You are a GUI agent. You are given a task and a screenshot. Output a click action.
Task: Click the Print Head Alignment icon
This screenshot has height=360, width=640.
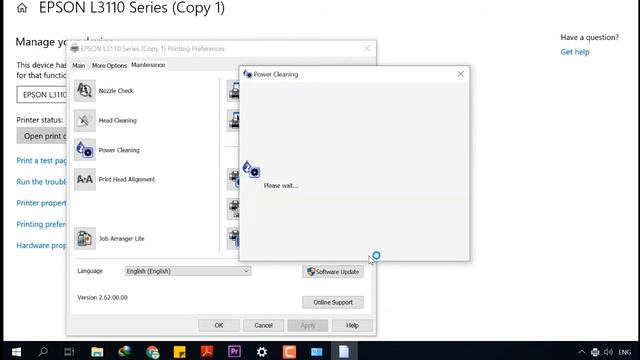(84, 179)
